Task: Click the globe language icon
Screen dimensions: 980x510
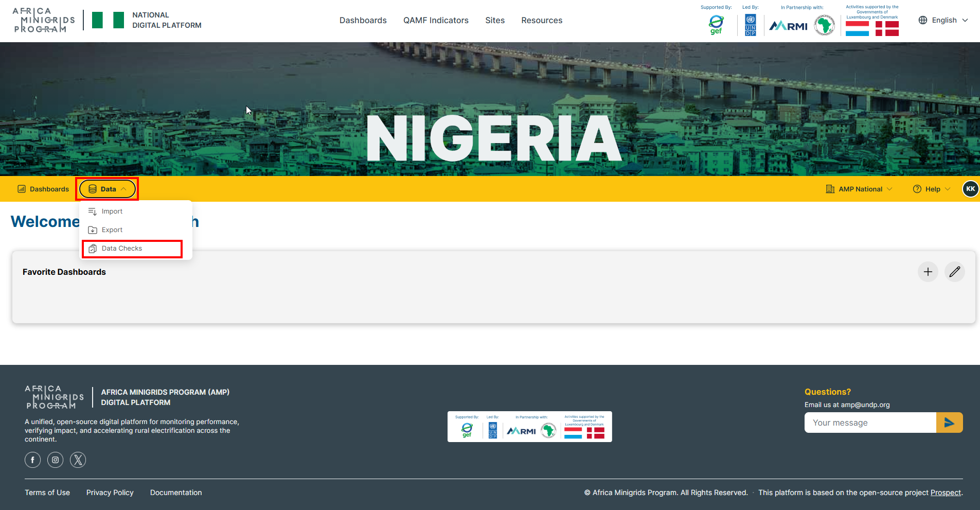Action: pyautogui.click(x=923, y=20)
